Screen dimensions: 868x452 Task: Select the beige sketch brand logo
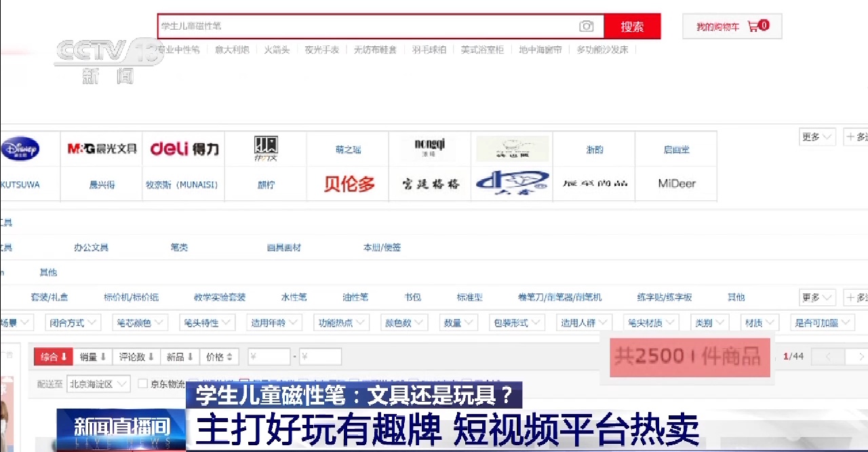(512, 149)
